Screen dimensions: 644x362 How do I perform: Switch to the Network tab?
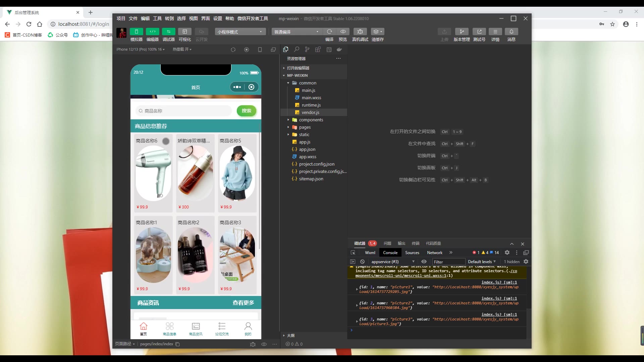pyautogui.click(x=435, y=253)
